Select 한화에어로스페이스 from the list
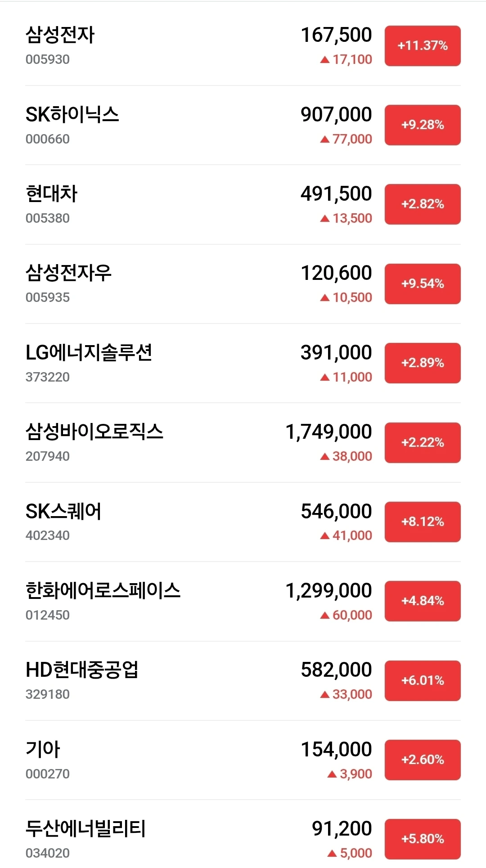 pos(103,591)
